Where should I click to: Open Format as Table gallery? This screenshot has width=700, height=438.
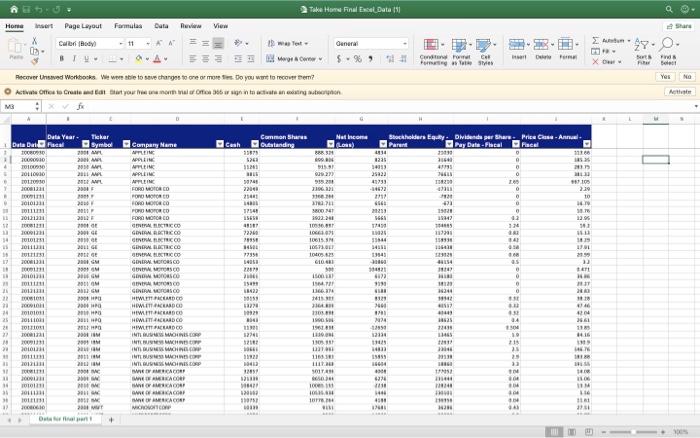(461, 52)
